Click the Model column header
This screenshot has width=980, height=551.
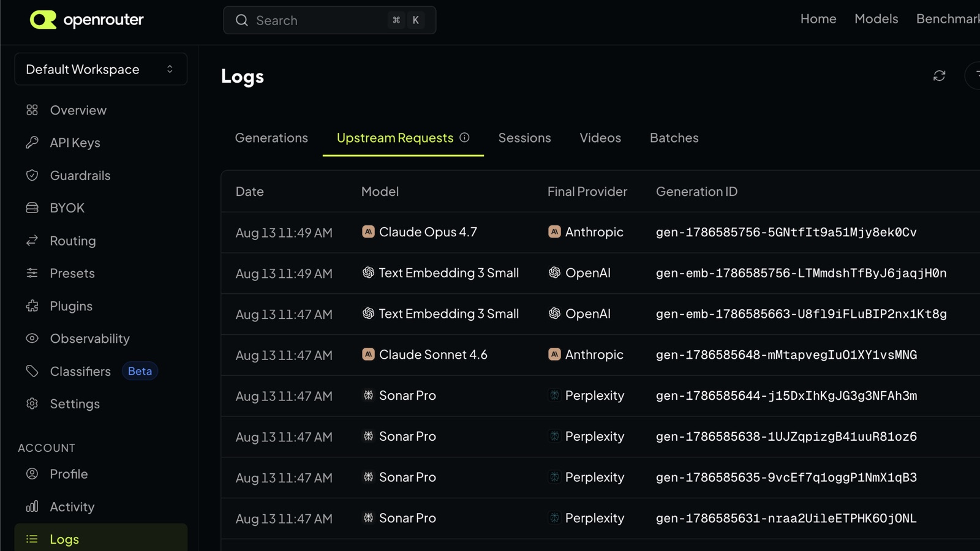380,192
